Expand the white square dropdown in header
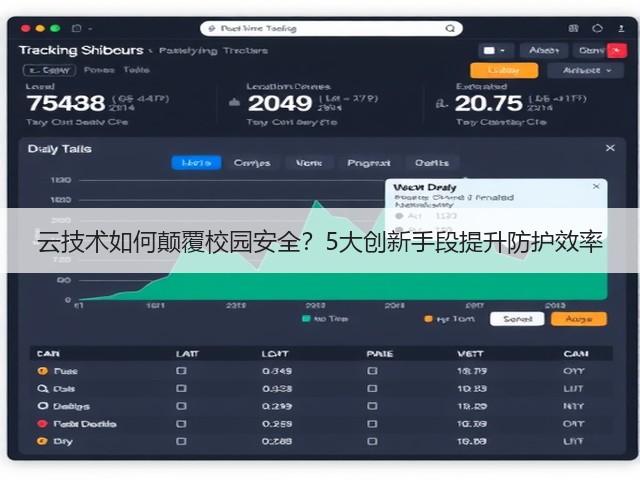640x480 pixels. tap(494, 51)
